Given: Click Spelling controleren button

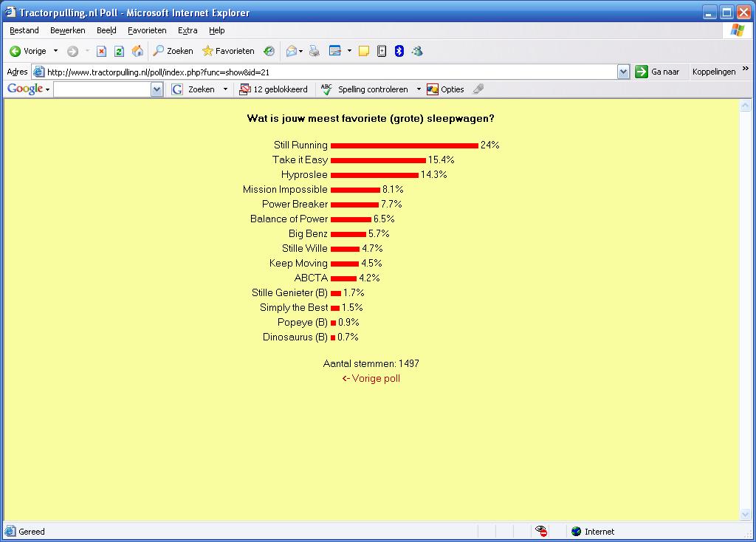Looking at the screenshot, I should (x=365, y=89).
